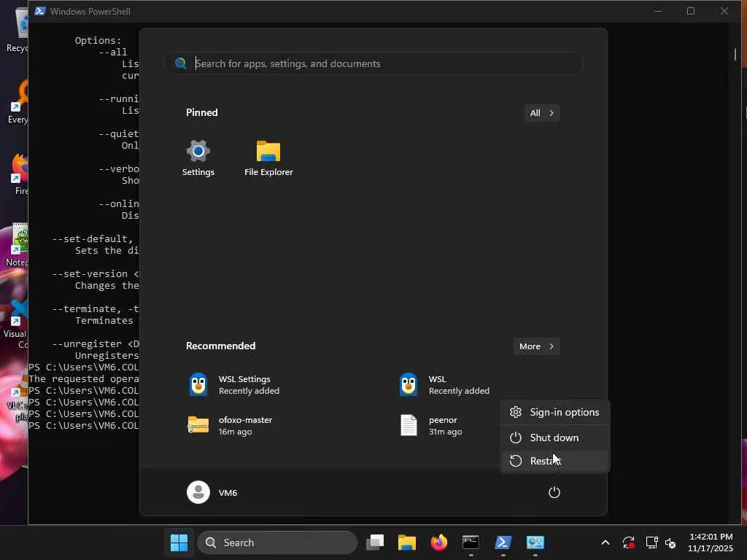Open pinned File Explorer

tap(268, 158)
